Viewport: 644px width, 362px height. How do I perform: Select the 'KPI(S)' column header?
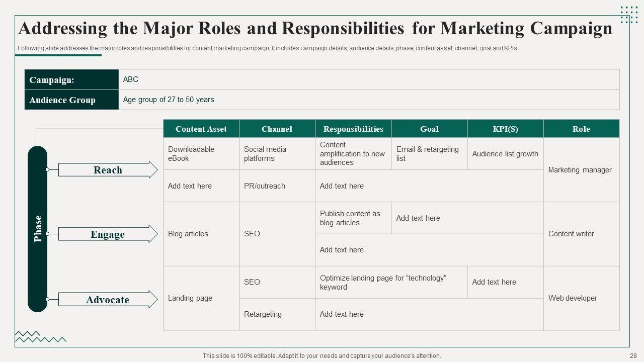[505, 129]
